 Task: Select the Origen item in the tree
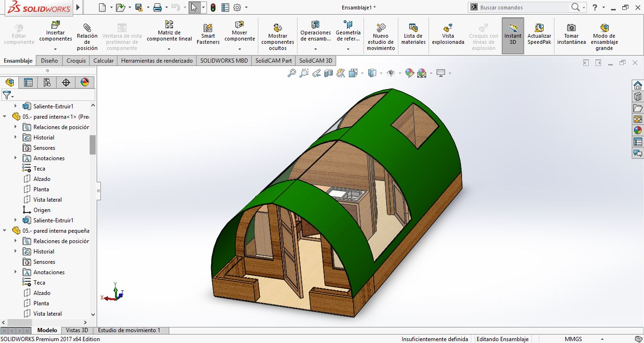42,210
